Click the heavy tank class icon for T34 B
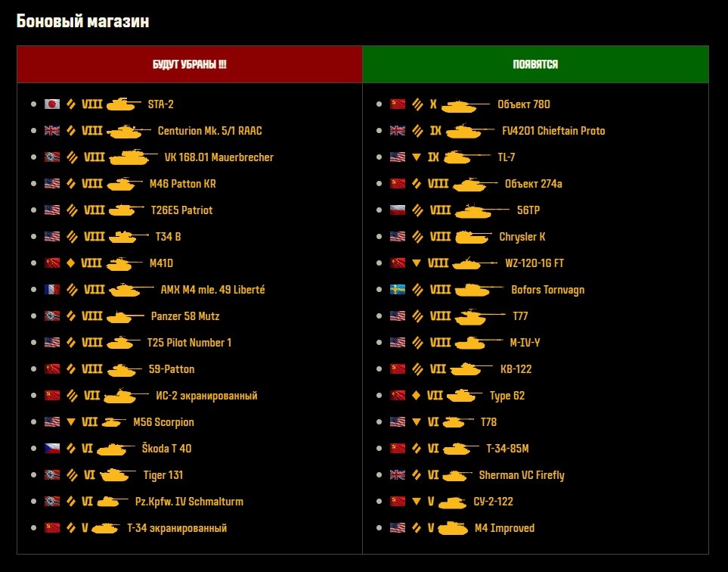Screen dimensions: 728x572 (x=72, y=237)
